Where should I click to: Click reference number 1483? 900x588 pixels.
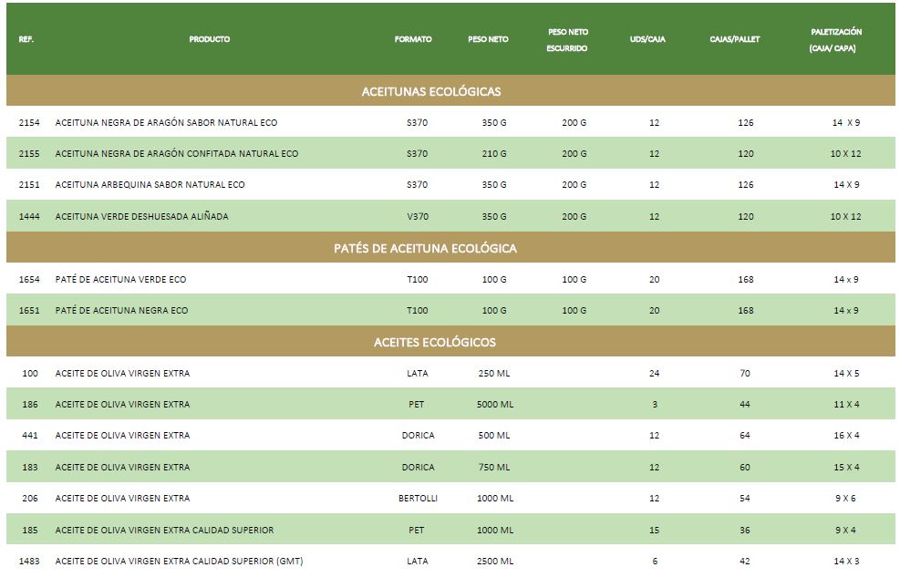tap(29, 561)
